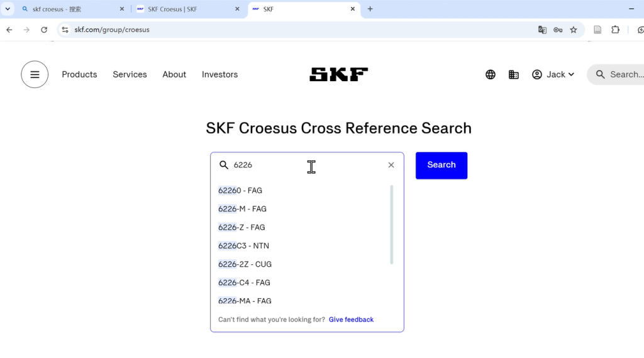This screenshot has height=358, width=644.
Task: Open the About menu
Action: pyautogui.click(x=174, y=74)
